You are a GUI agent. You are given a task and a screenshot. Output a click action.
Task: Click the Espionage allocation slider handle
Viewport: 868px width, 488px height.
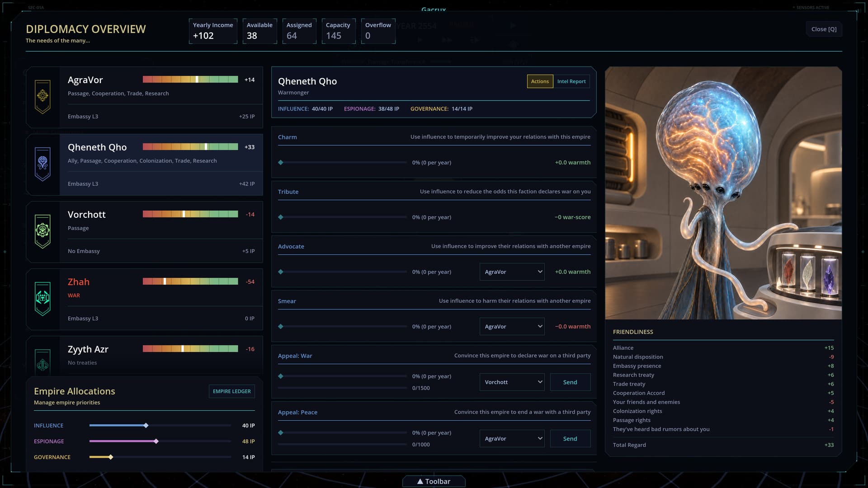156,441
